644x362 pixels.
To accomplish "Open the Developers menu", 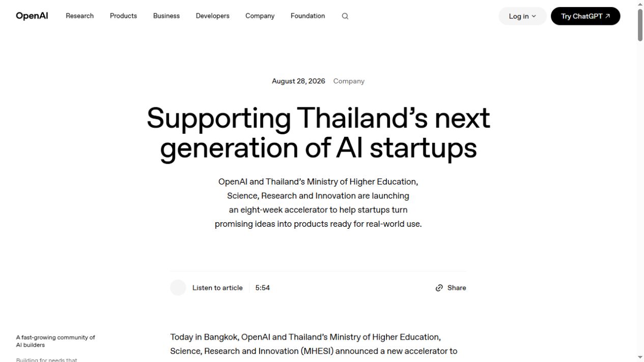I will point(213,16).
